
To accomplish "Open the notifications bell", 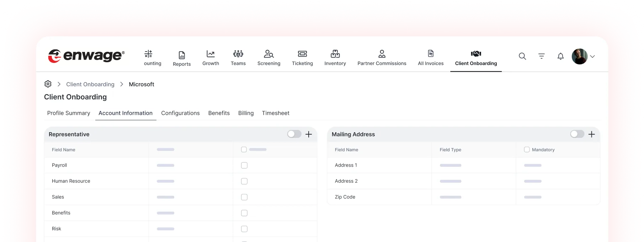I will pos(560,56).
